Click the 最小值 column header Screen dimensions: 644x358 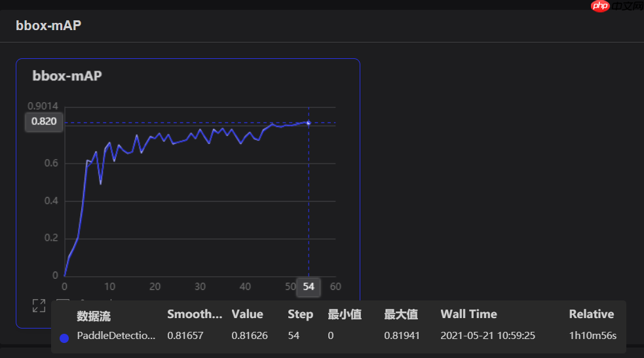(x=345, y=315)
